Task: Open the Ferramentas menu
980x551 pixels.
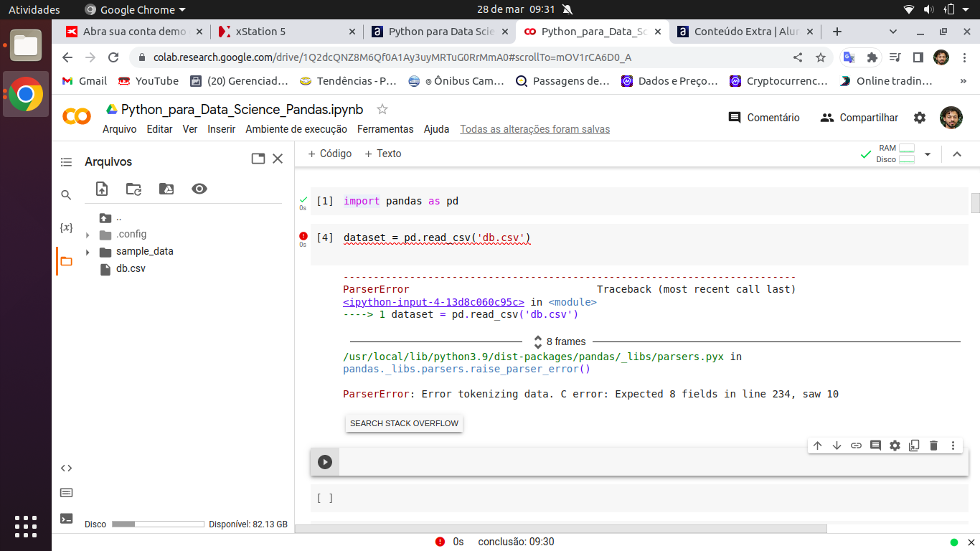Action: 385,129
